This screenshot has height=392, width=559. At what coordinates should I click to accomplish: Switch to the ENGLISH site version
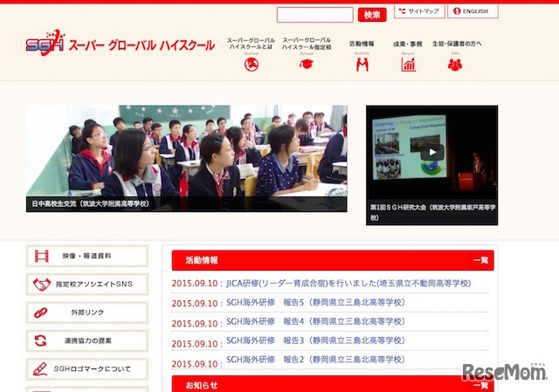click(473, 11)
